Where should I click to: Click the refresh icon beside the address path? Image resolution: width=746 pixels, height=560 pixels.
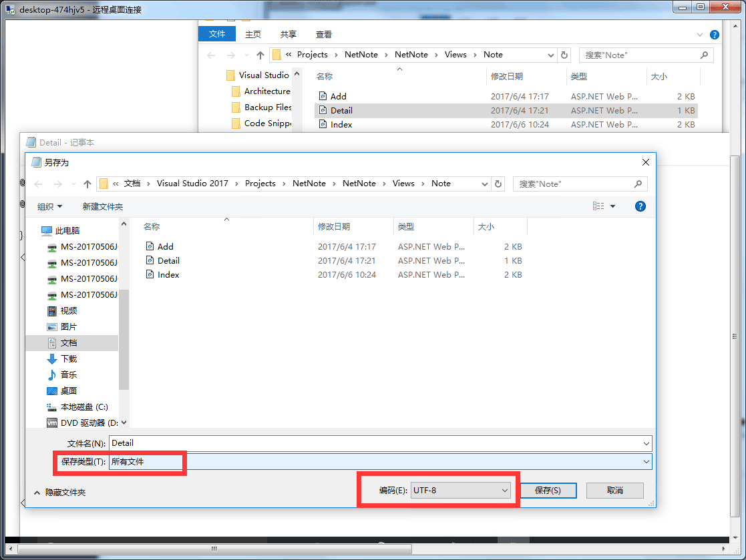click(x=498, y=184)
